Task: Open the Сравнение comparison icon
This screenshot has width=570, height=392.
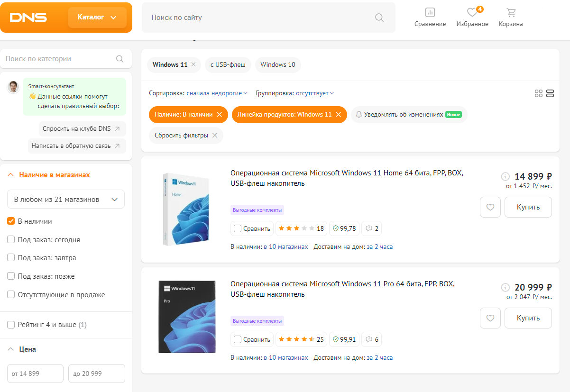Action: point(430,13)
